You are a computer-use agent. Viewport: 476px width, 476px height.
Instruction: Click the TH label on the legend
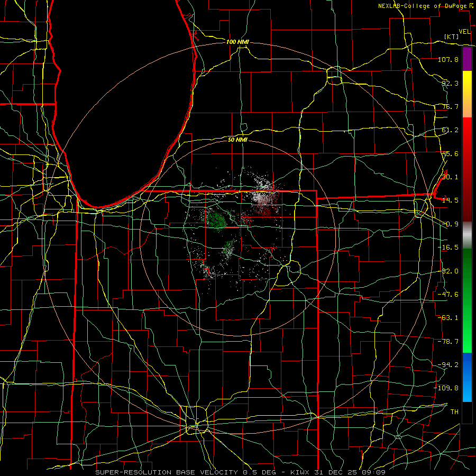coord(454,412)
